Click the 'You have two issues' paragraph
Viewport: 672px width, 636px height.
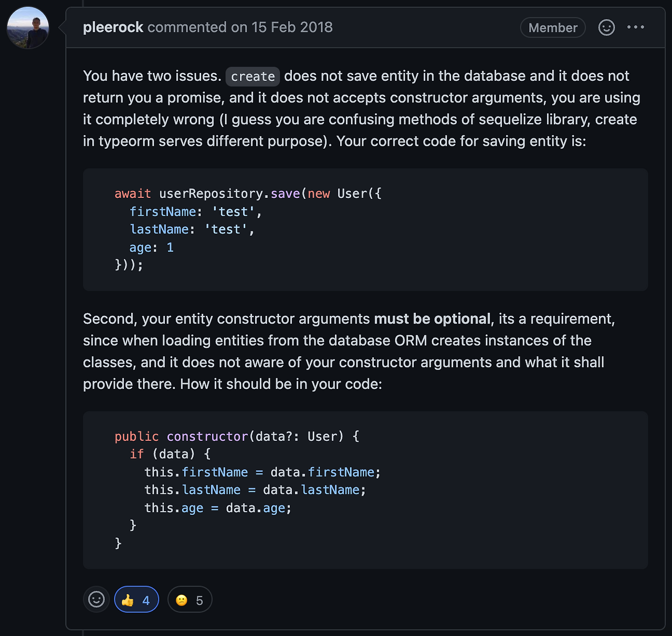point(362,109)
